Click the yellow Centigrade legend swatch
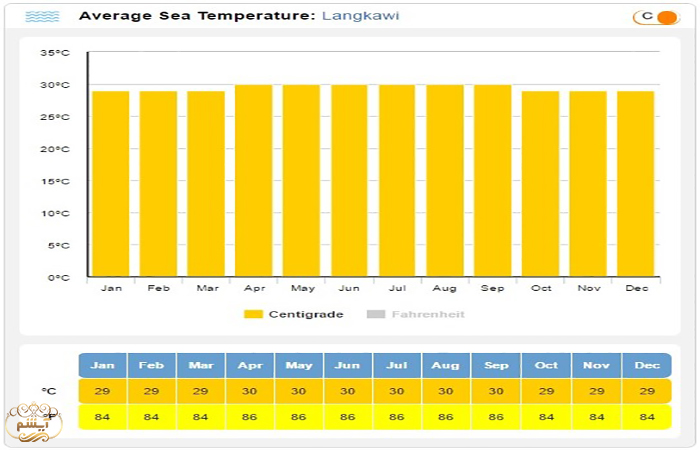Viewport: 700px width, 450px height. (x=254, y=314)
